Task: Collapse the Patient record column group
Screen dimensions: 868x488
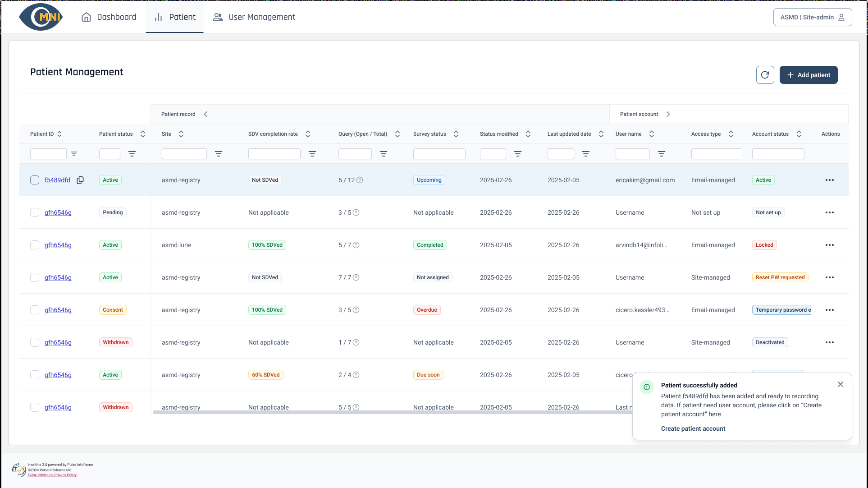Action: click(206, 114)
